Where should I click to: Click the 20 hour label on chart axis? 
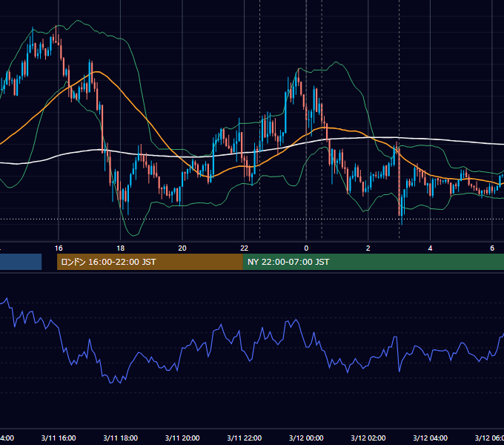[x=182, y=248]
